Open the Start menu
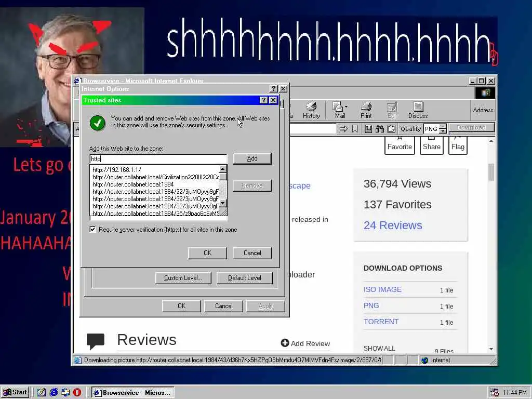The height and width of the screenshot is (399, 532). click(x=15, y=393)
